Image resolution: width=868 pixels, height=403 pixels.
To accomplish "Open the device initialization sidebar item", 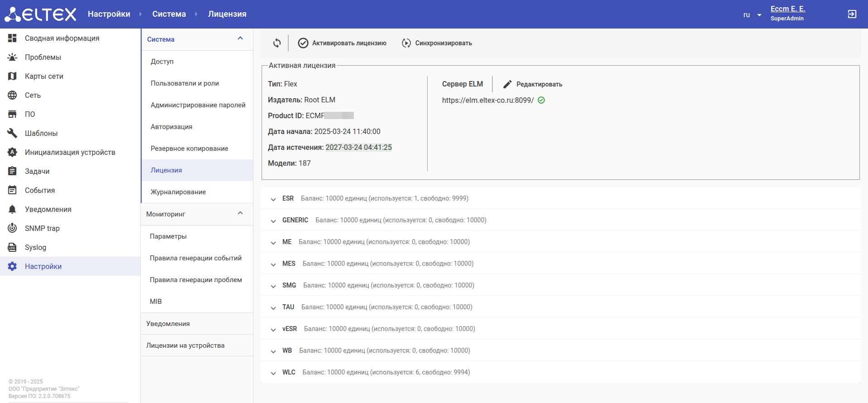I will [x=70, y=152].
